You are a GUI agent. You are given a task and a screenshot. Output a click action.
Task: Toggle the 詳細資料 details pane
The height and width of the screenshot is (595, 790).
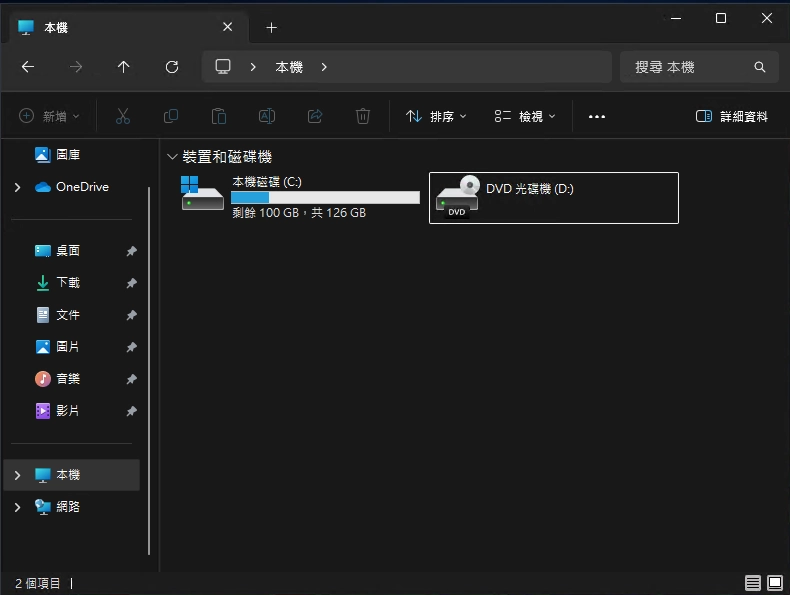point(732,116)
